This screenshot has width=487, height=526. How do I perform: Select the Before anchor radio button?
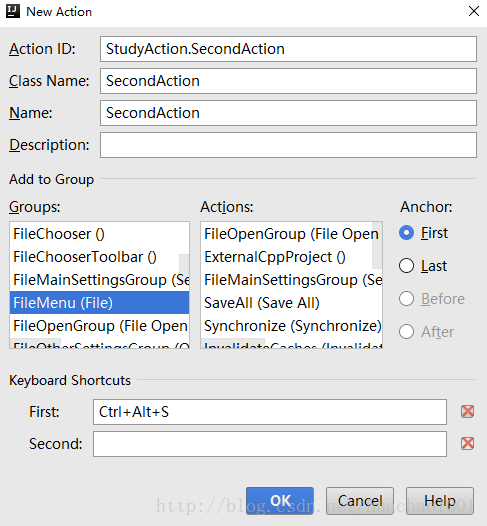pos(406,299)
